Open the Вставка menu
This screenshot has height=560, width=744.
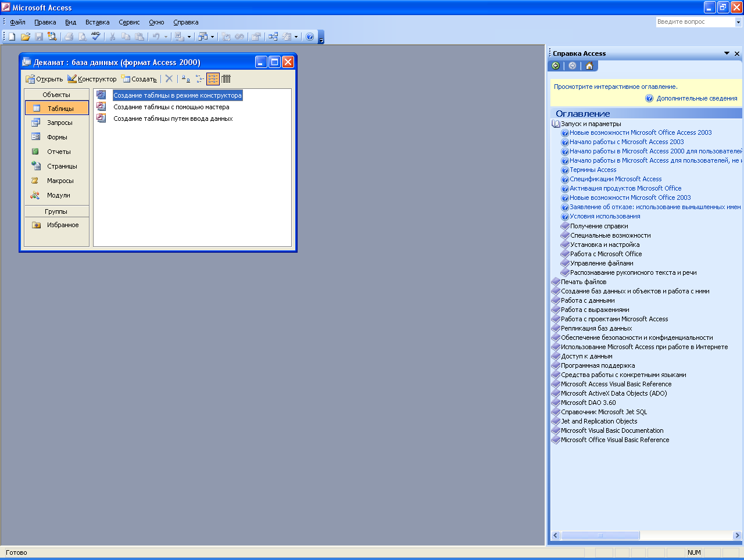click(x=97, y=22)
